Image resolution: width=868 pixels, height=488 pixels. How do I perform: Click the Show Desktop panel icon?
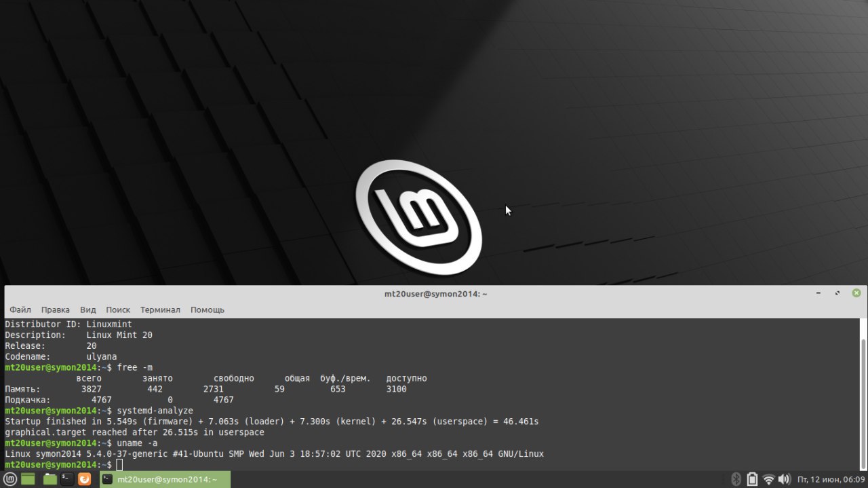(x=28, y=479)
